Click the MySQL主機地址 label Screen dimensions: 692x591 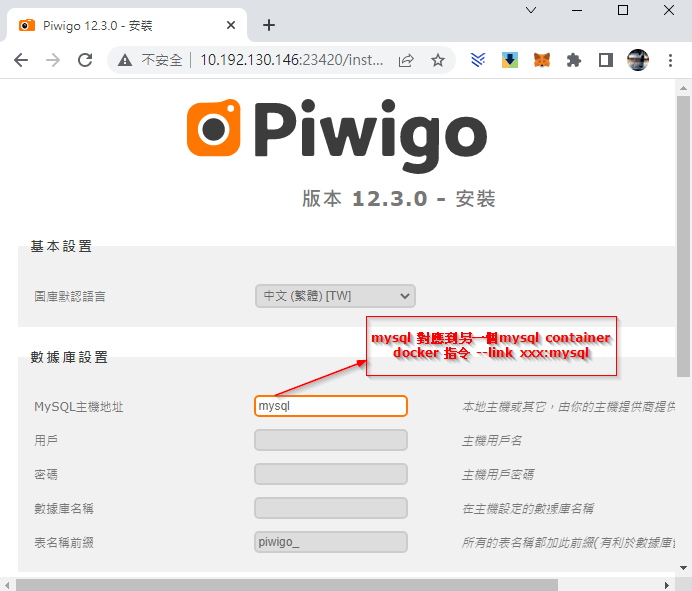click(79, 407)
